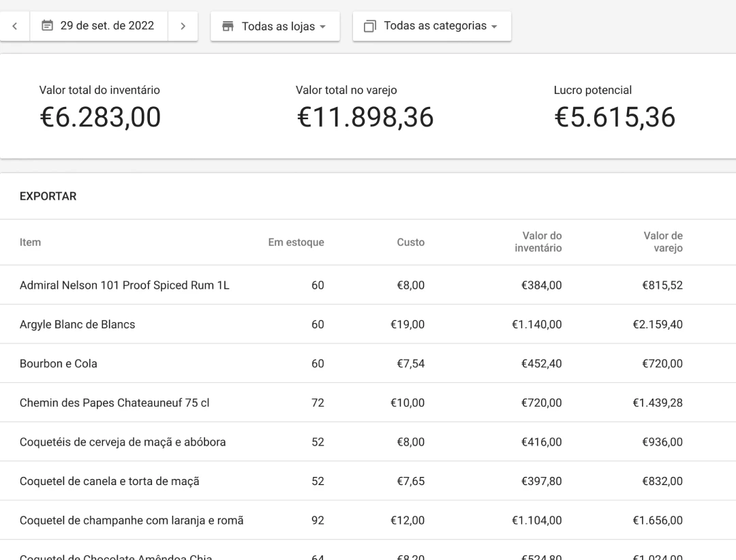Expand the Todas as lojas dropdown

coord(275,27)
